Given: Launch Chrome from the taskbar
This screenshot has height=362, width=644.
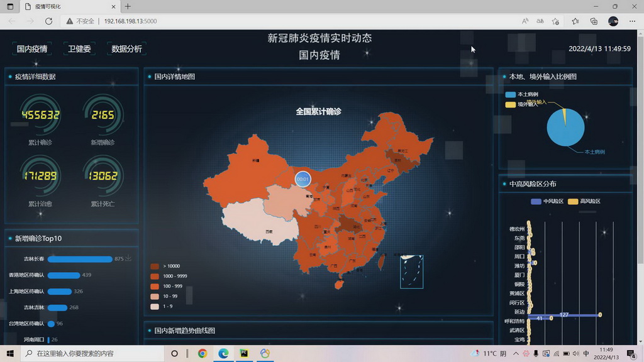Looking at the screenshot, I should [202, 353].
